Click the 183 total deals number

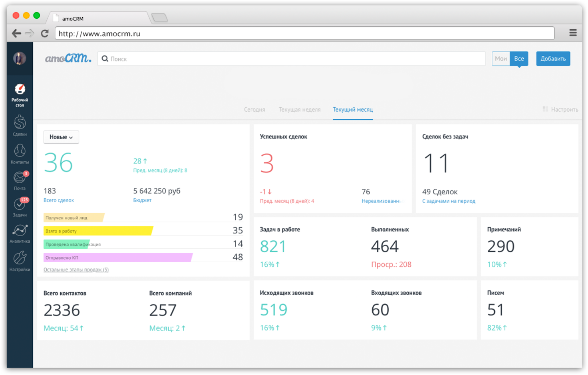tap(50, 191)
